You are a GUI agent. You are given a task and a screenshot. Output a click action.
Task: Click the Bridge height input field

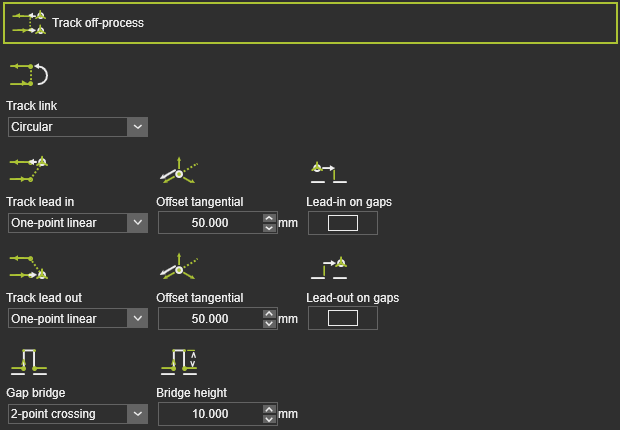click(210, 414)
